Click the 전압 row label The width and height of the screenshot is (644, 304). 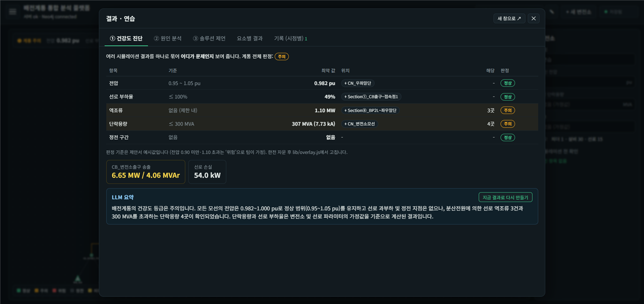(x=114, y=83)
